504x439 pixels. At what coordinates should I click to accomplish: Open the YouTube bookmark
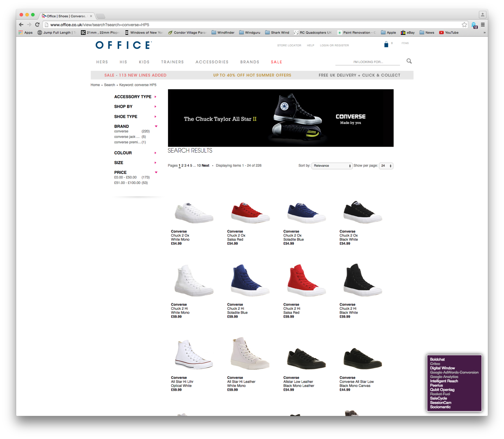[449, 33]
